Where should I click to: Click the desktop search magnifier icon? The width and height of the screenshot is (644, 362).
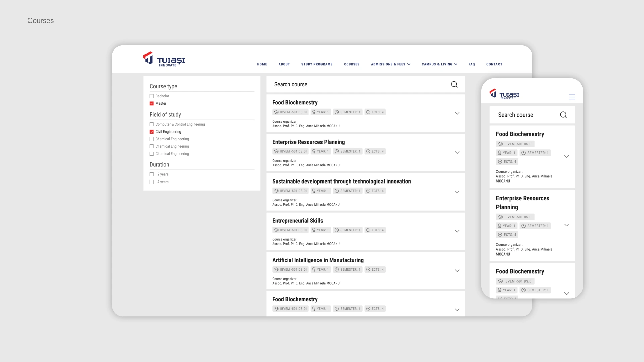pyautogui.click(x=454, y=84)
